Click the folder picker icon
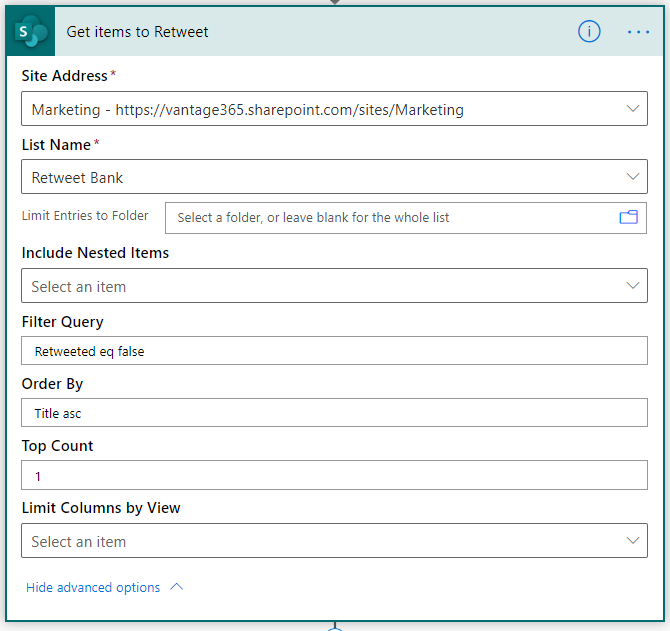Screen dimensions: 670x631 (x=629, y=217)
